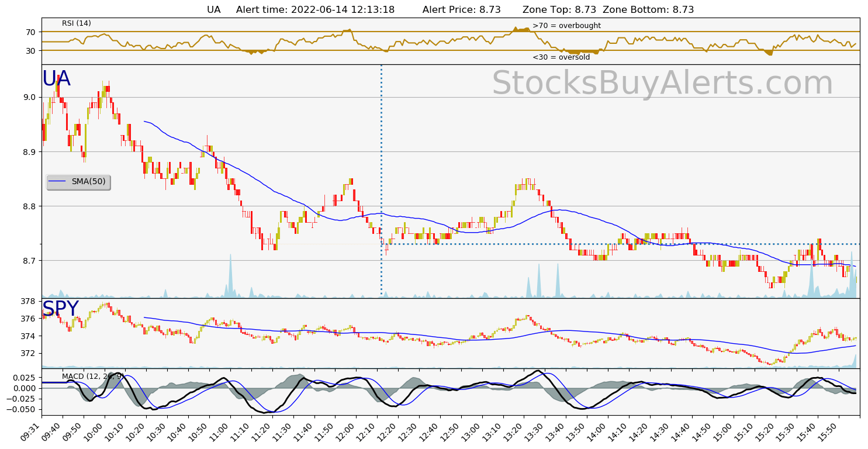
Task: Click the 9.0 price axis label
Action: pyautogui.click(x=30, y=97)
